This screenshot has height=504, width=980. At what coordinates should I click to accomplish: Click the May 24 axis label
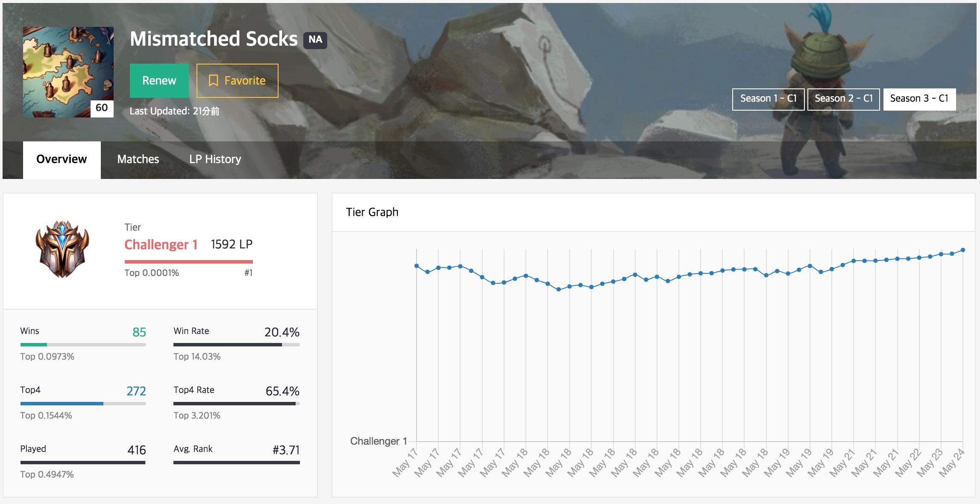tap(952, 463)
